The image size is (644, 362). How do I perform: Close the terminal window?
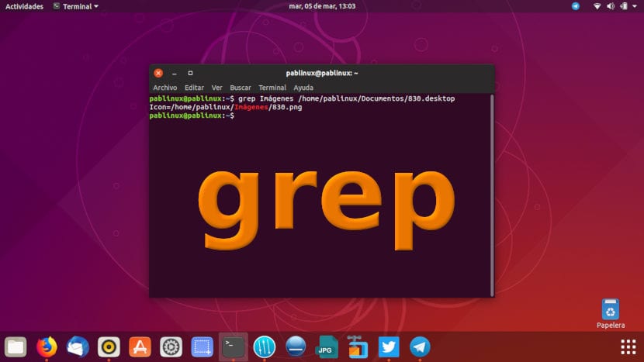tap(158, 73)
